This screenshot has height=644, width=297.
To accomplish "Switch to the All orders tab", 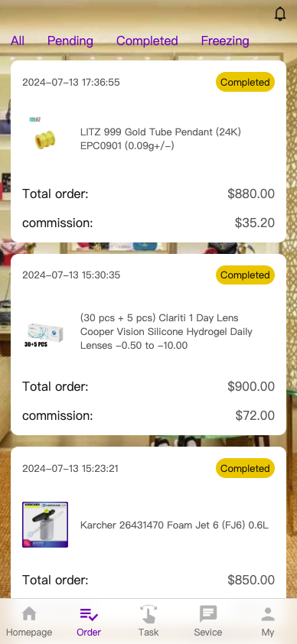I will coord(18,41).
